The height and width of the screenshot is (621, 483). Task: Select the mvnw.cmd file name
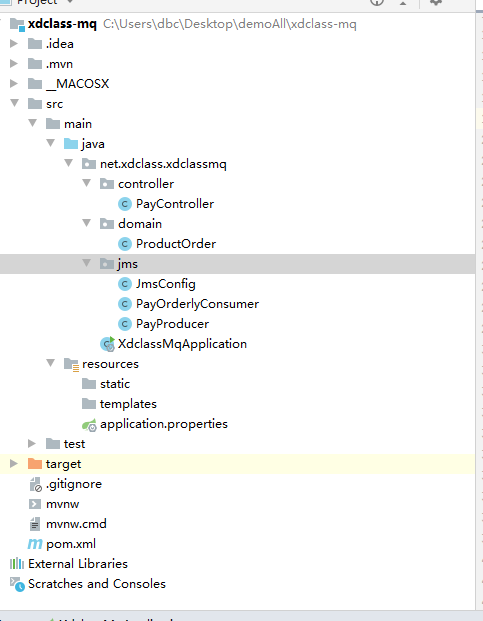[x=76, y=524]
